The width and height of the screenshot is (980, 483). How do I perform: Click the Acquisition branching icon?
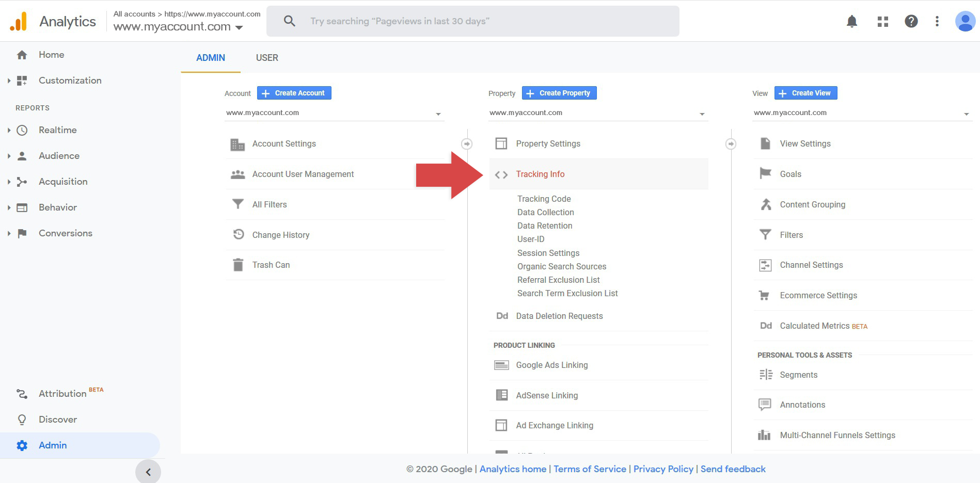coord(22,182)
